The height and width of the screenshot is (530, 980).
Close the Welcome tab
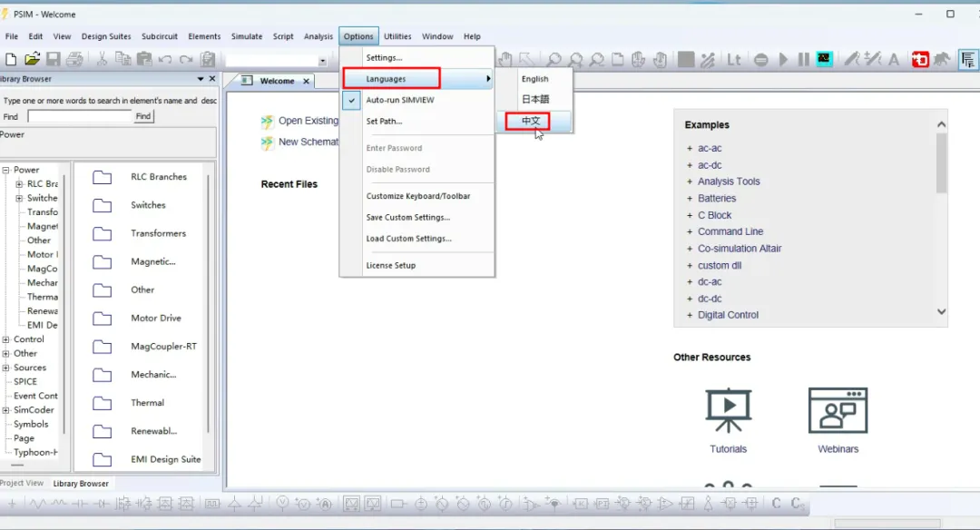pyautogui.click(x=307, y=82)
